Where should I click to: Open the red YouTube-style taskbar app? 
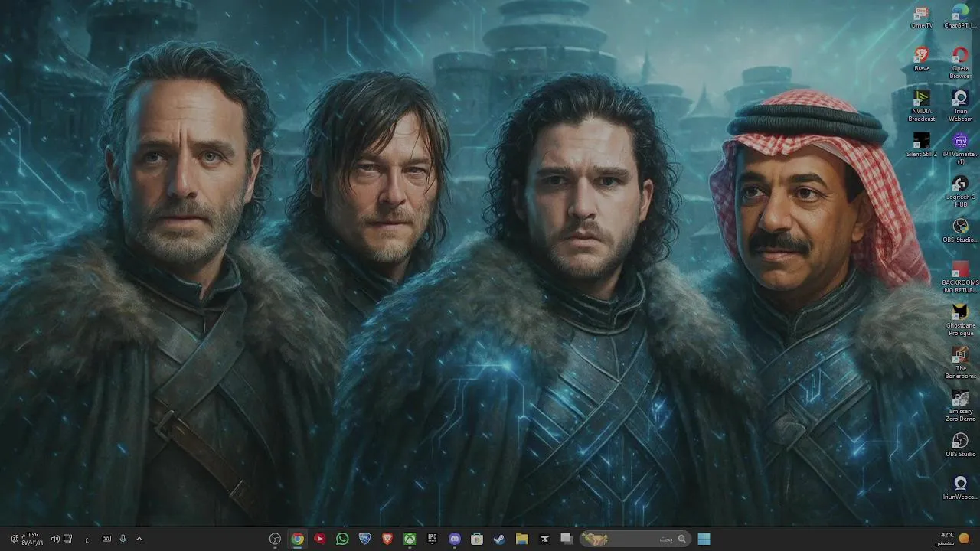click(x=320, y=539)
